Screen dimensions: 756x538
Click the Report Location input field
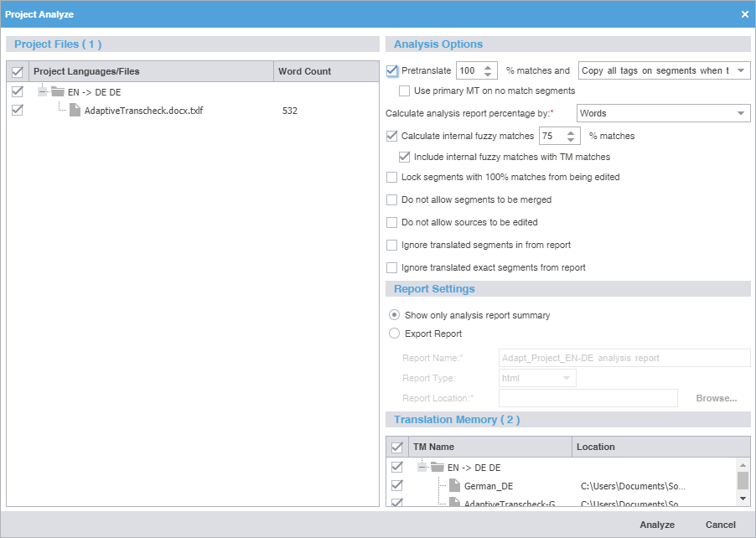tap(588, 398)
